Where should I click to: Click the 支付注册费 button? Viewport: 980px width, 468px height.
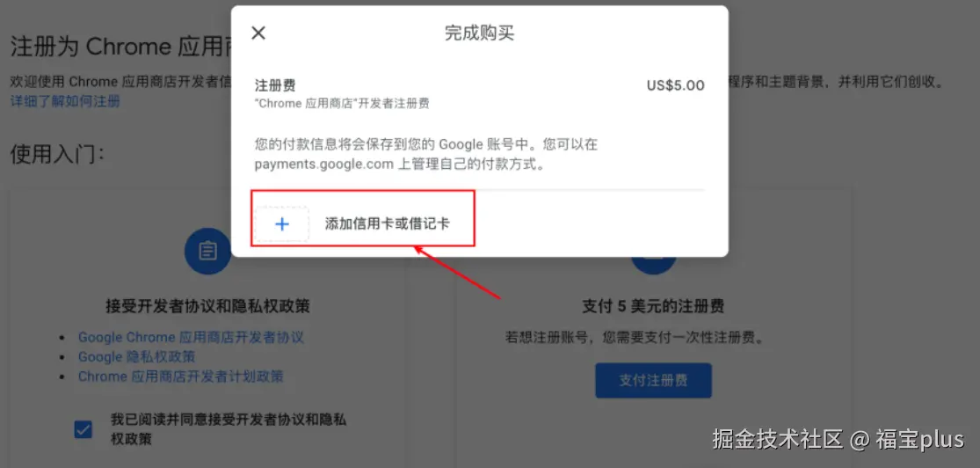point(653,380)
